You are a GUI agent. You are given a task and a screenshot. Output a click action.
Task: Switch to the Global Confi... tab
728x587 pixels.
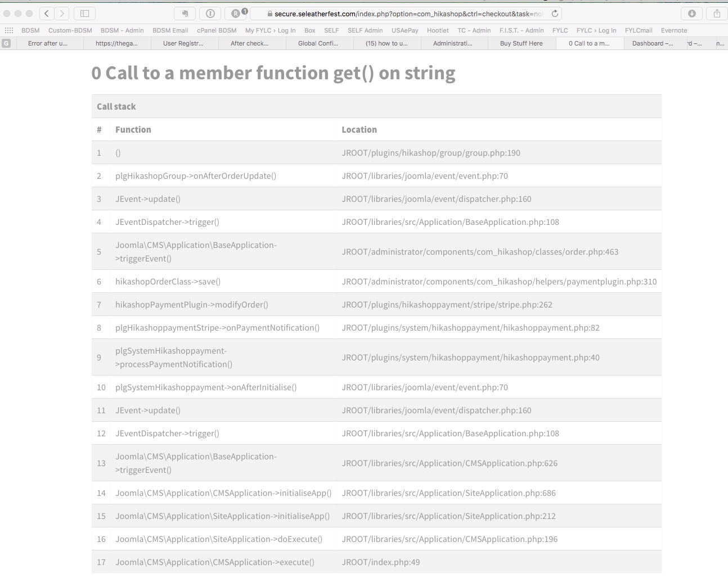pyautogui.click(x=318, y=43)
